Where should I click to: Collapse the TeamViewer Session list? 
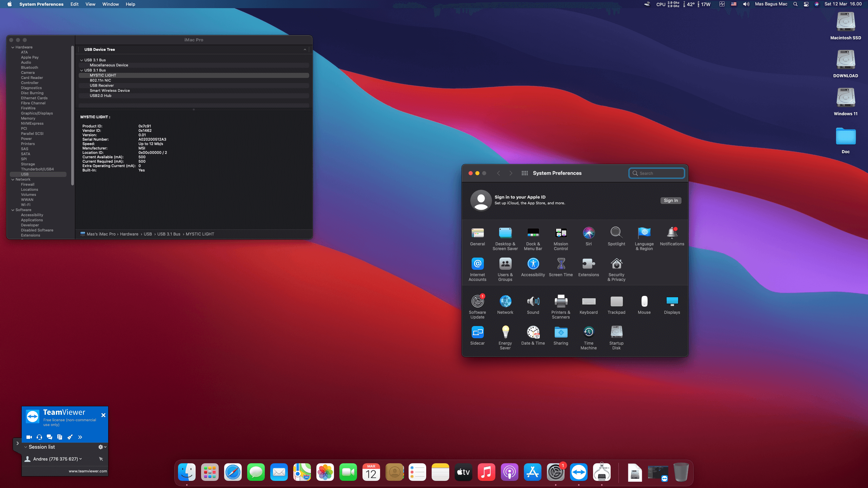pyautogui.click(x=26, y=447)
